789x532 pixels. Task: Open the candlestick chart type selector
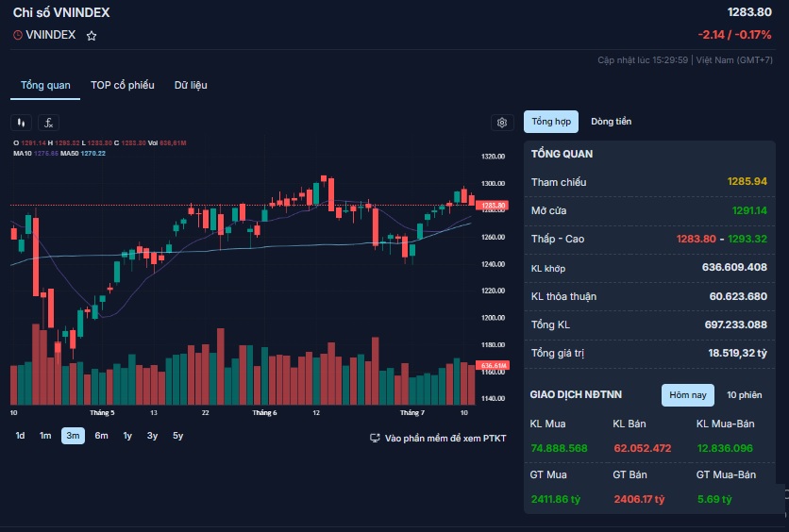pos(21,123)
